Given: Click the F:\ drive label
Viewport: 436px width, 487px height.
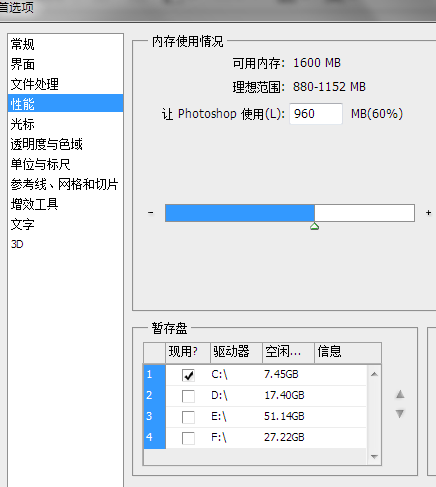Looking at the screenshot, I should point(219,438).
